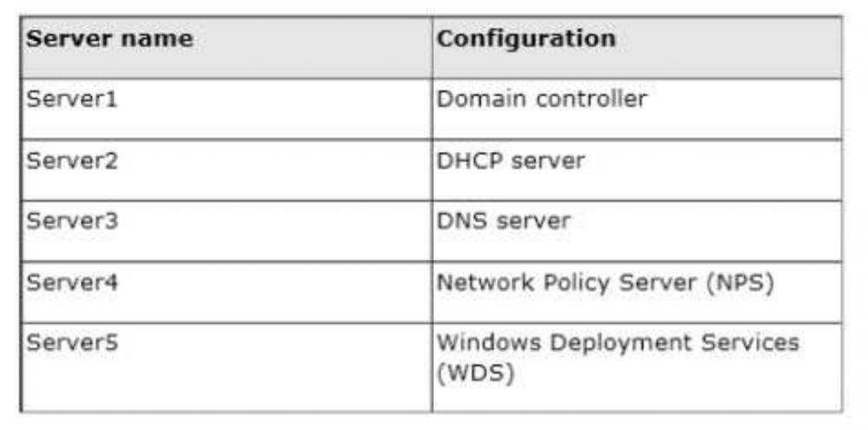This screenshot has height=430, width=868.
Task: Select the Server4 table cell
Action: (x=71, y=283)
